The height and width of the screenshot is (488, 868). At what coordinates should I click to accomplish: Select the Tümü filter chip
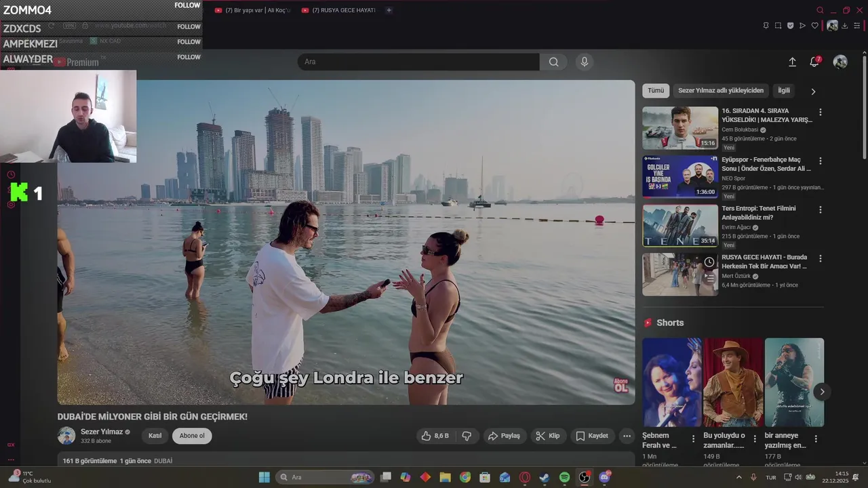[656, 91]
